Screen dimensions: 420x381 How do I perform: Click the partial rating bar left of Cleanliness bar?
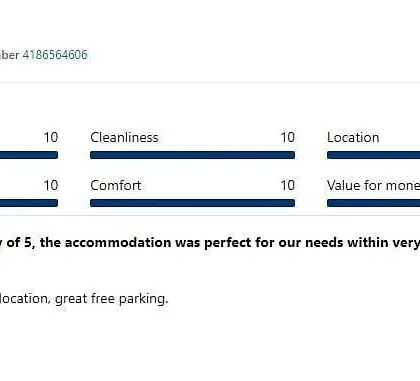point(29,155)
